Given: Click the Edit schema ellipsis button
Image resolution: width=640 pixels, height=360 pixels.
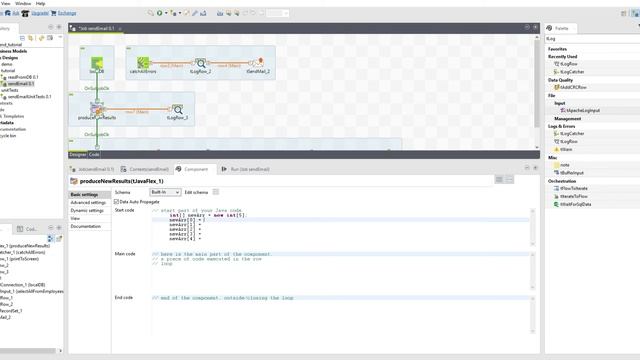Looking at the screenshot, I should [x=216, y=192].
